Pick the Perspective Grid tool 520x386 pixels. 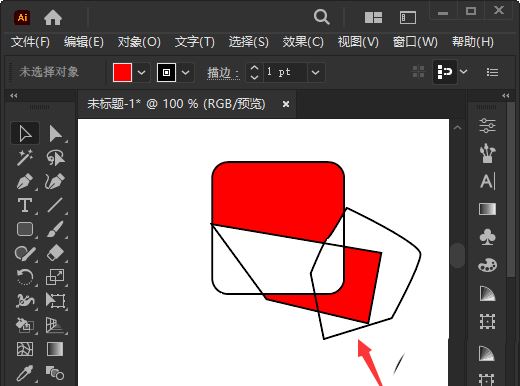click(55, 325)
